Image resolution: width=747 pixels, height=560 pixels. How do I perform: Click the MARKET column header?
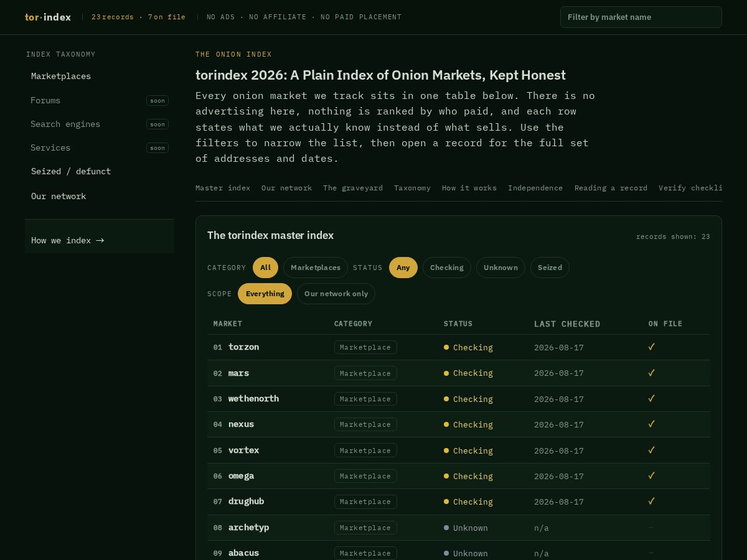pos(228,324)
